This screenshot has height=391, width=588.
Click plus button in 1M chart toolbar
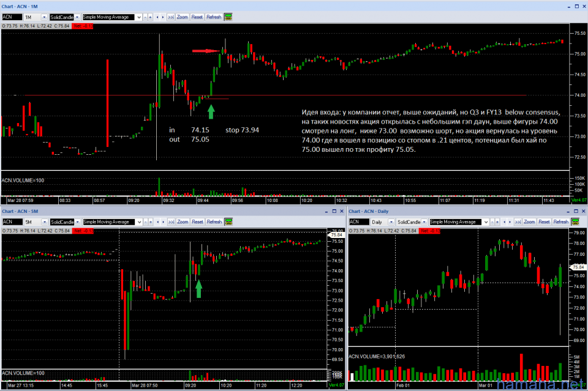(x=151, y=17)
